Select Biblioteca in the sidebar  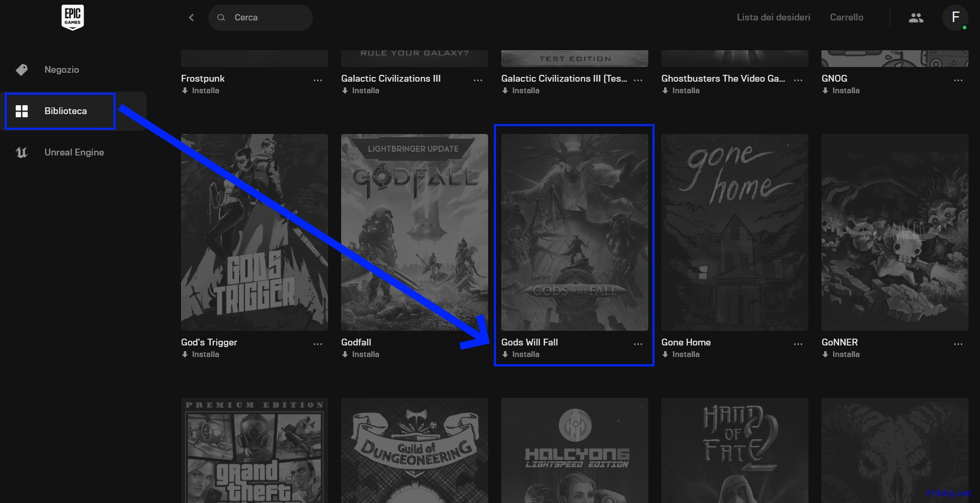click(73, 111)
